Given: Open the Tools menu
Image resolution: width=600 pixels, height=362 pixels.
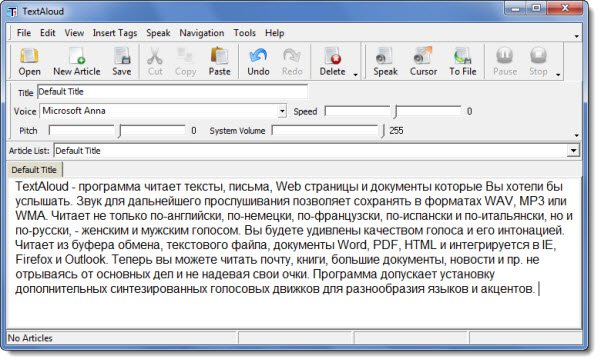Looking at the screenshot, I should 245,33.
